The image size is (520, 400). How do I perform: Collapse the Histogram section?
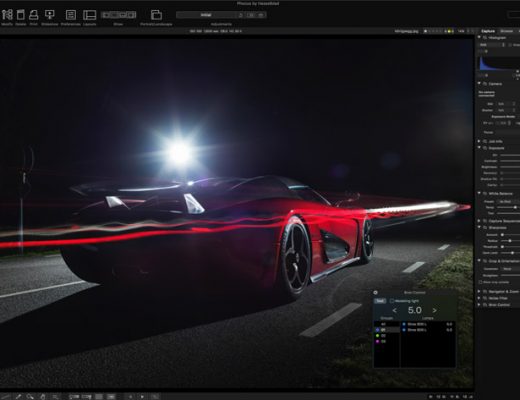point(479,38)
